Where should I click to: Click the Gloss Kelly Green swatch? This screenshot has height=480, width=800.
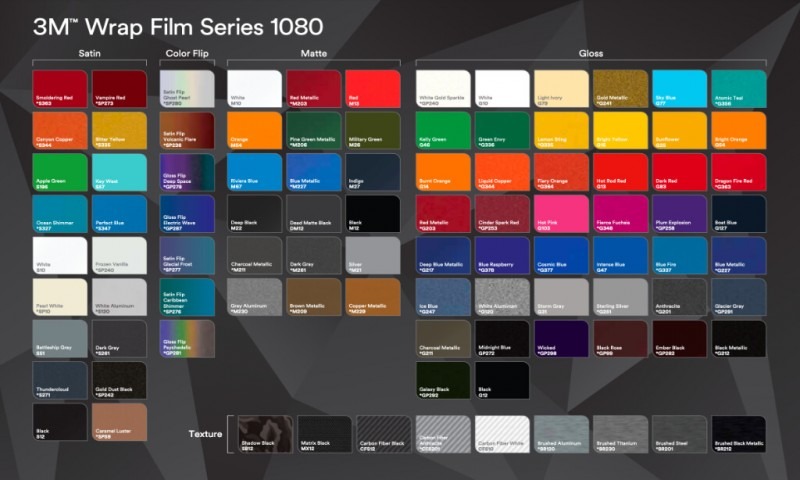click(443, 130)
